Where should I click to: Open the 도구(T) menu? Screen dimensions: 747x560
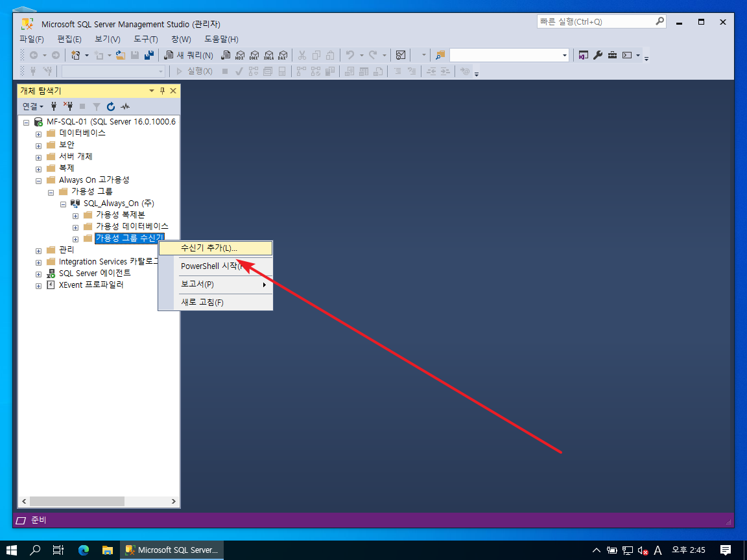pyautogui.click(x=146, y=39)
